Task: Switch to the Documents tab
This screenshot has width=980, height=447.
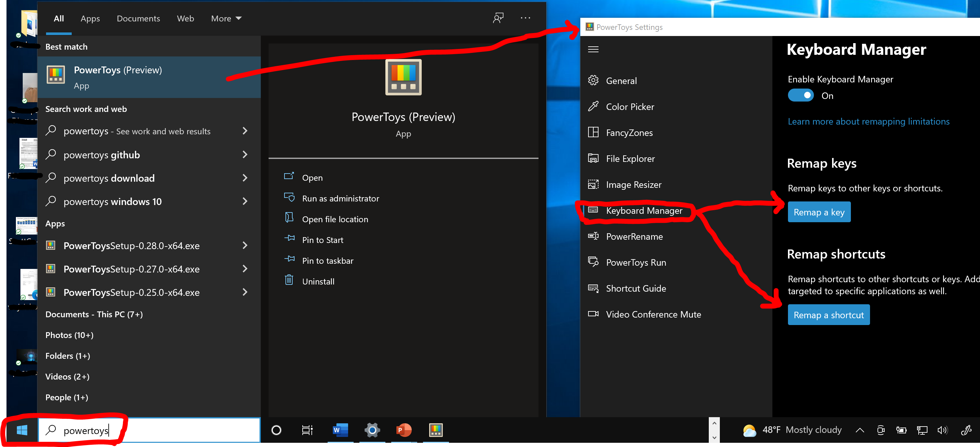Action: tap(138, 18)
